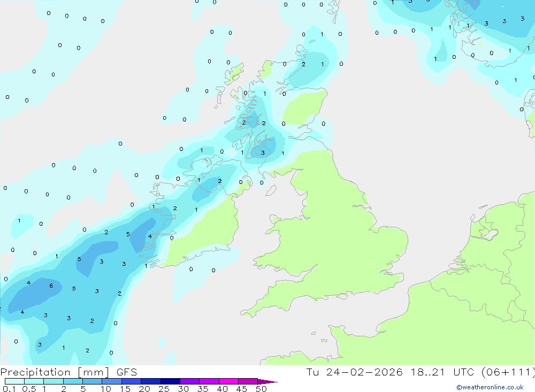The height and width of the screenshot is (392, 535).
Task: Open the weatheronline.co.uk copyright link
Action: tap(490, 387)
